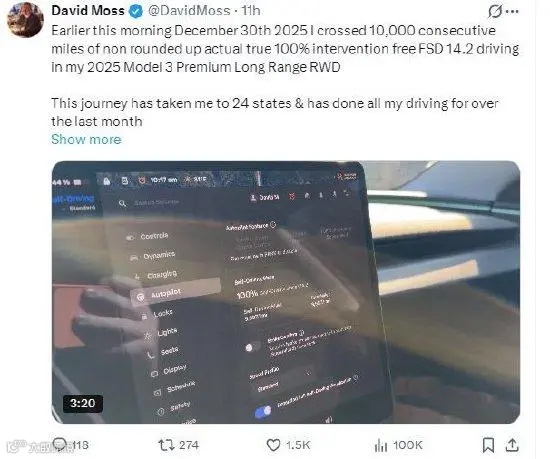Like the tweet with 1.5K likes
The height and width of the screenshot is (459, 550).
pos(273,445)
